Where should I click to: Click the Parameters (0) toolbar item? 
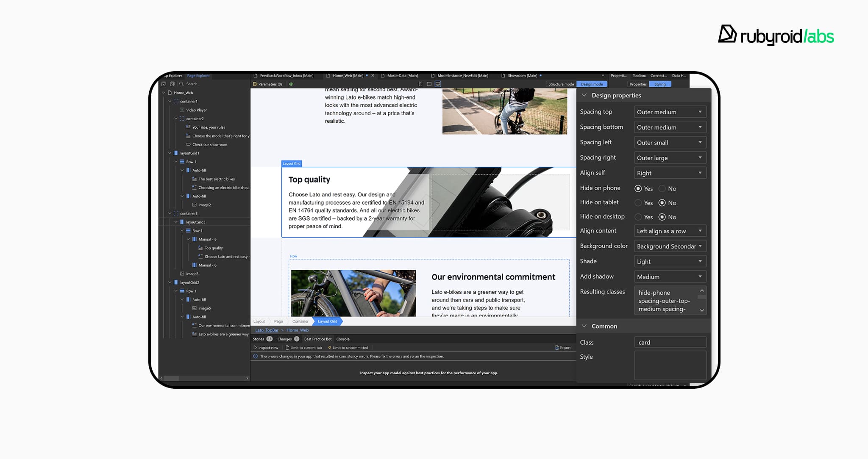(267, 84)
